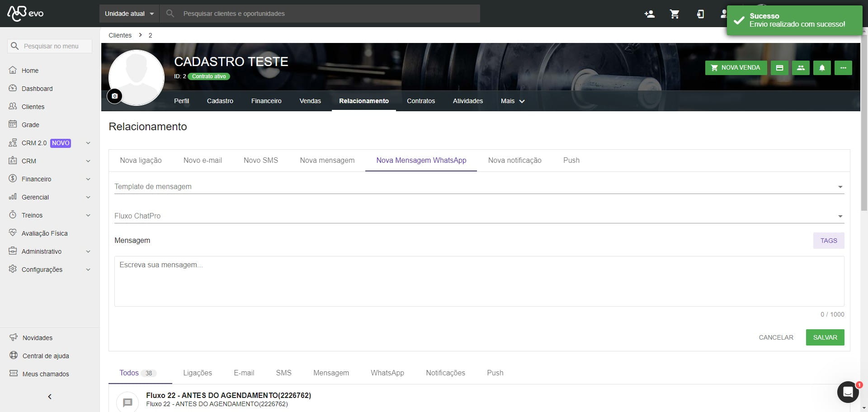Select the Novo SMS tab
The width and height of the screenshot is (868, 412).
point(261,160)
